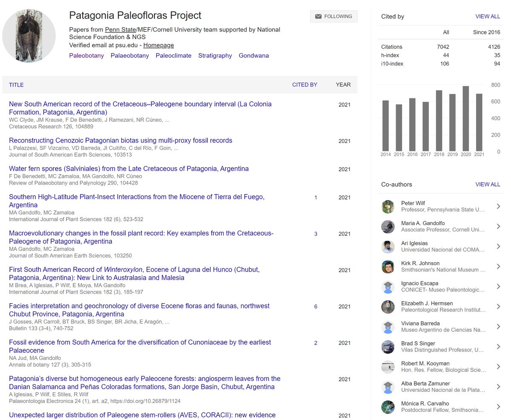Click Brad S Singer's profile picture

tap(388, 346)
